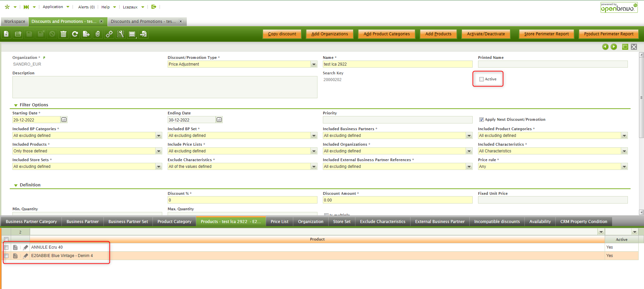This screenshot has height=289, width=644.
Task: Click the Activate/Deactivate button
Action: pyautogui.click(x=486, y=34)
